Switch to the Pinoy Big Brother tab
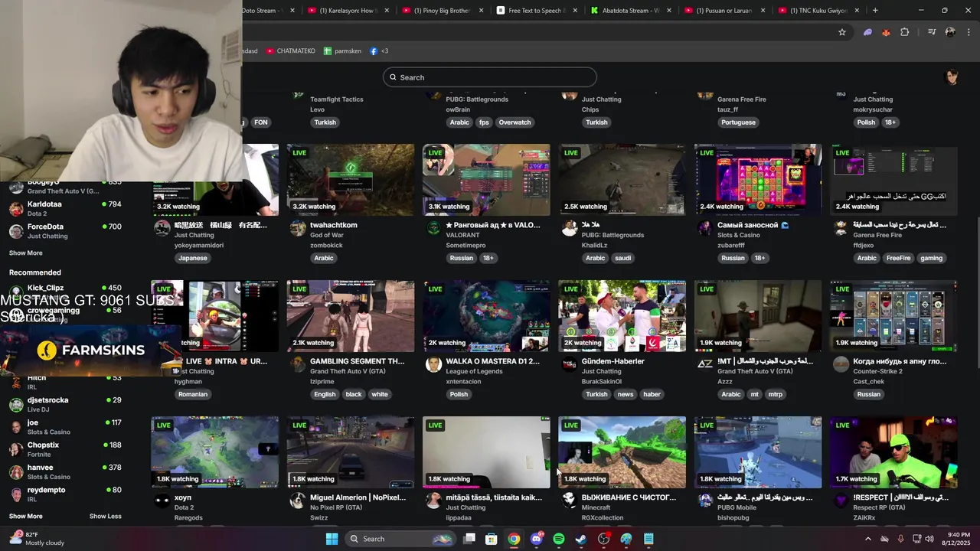980x551 pixels. 442,11
